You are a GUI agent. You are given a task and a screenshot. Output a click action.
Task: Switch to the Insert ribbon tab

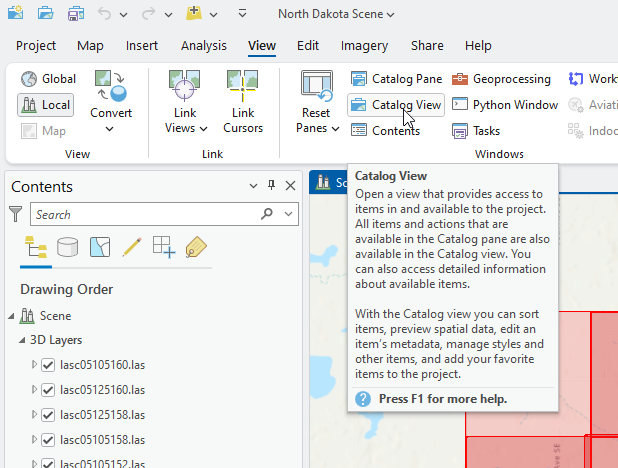click(142, 46)
